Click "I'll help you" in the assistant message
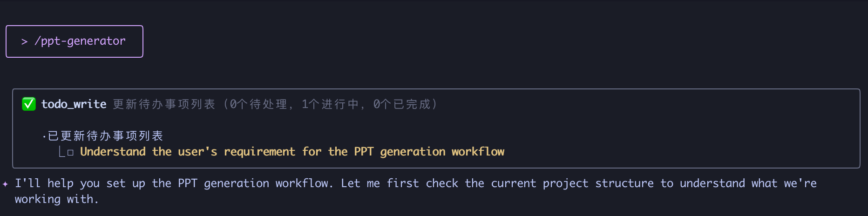This screenshot has width=868, height=216. click(57, 183)
